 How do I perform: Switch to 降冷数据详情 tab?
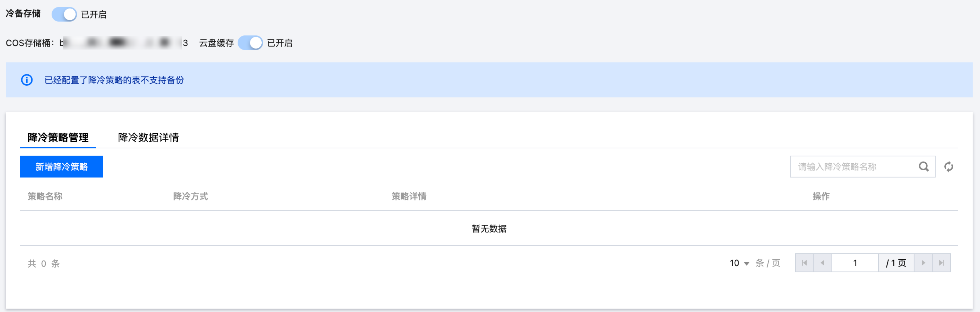pyautogui.click(x=148, y=137)
